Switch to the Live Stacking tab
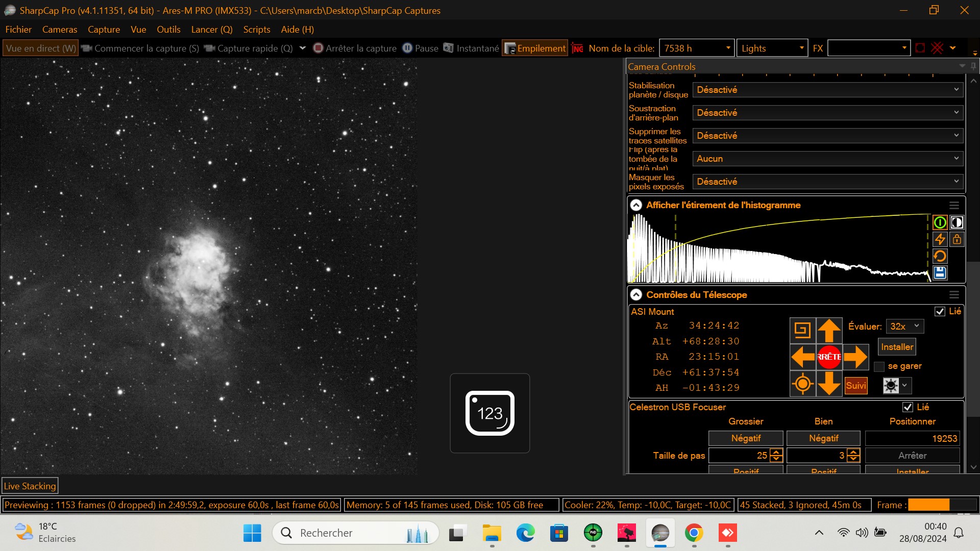This screenshot has width=980, height=551. (x=30, y=486)
